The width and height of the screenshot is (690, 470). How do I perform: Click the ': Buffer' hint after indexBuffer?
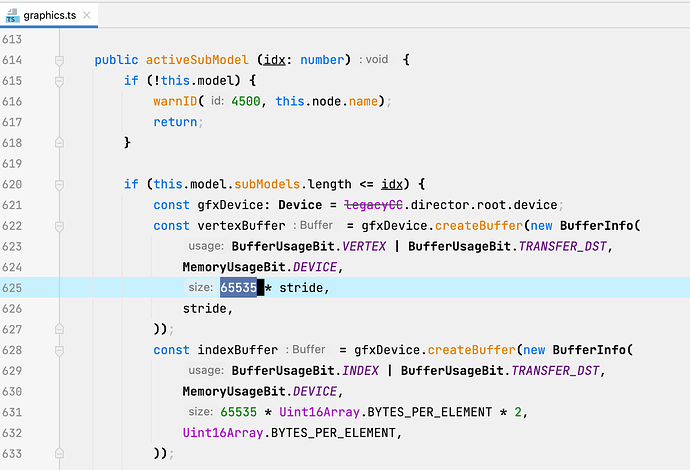[x=305, y=349]
